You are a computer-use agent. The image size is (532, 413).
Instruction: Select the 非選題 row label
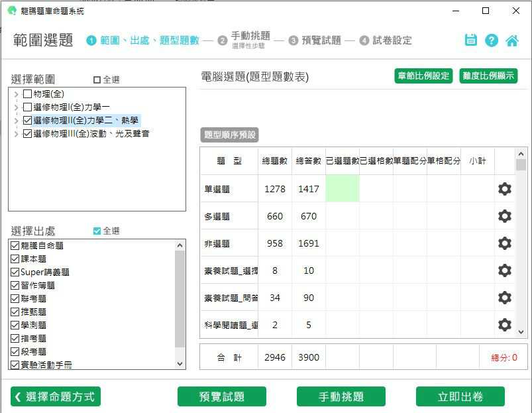point(217,243)
